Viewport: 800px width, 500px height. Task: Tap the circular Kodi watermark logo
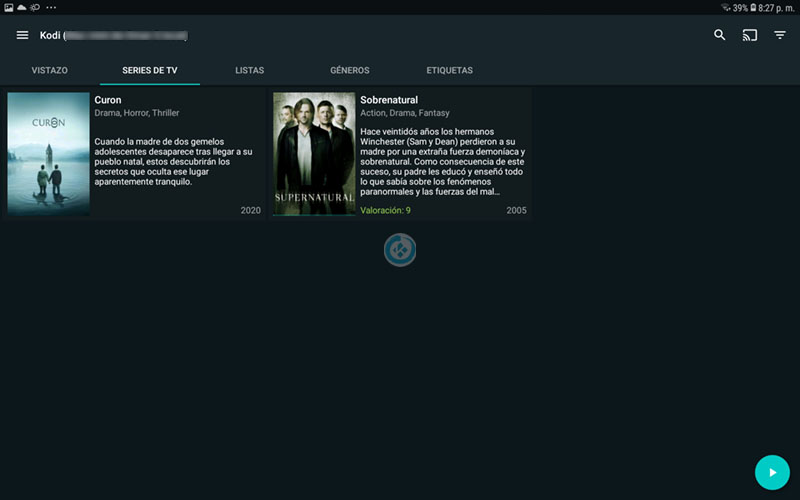pyautogui.click(x=400, y=250)
